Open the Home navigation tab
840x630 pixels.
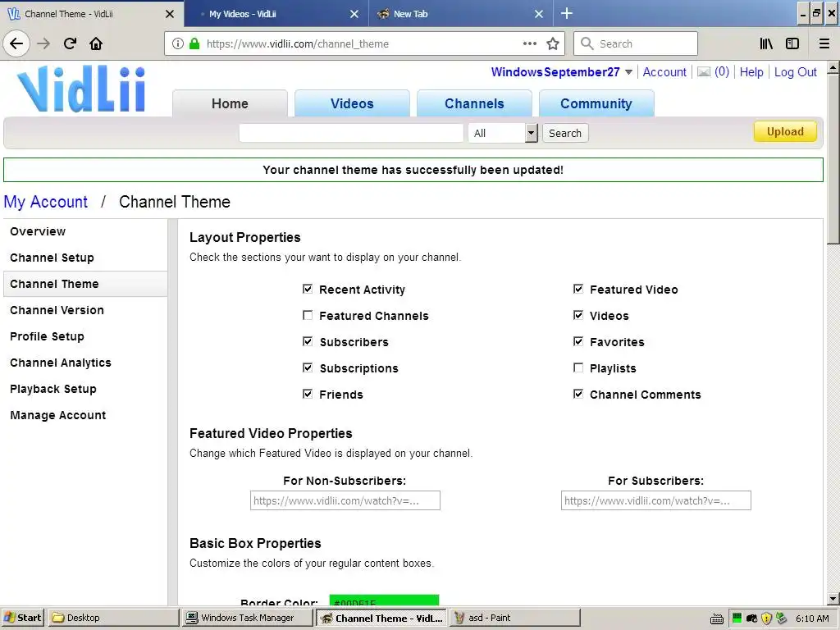pyautogui.click(x=230, y=103)
